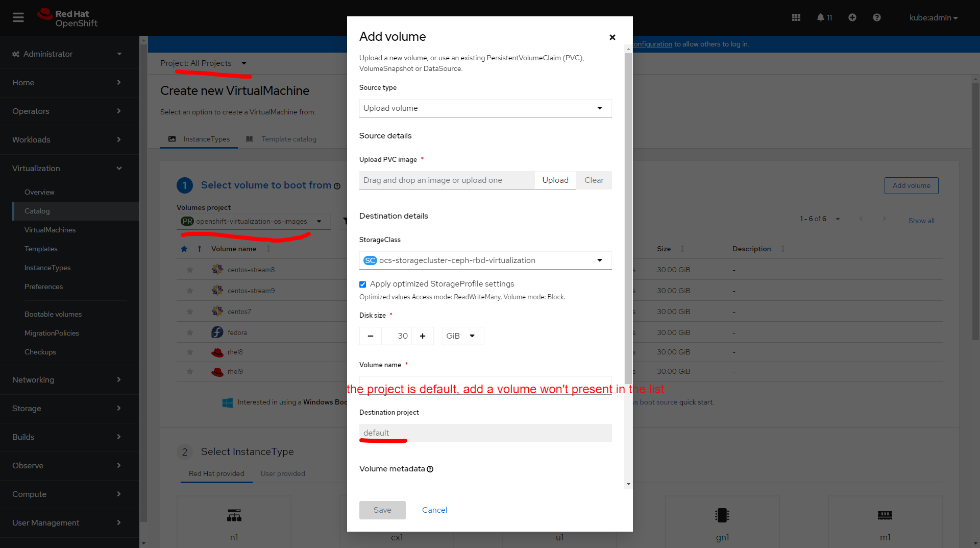
Task: Switch the Administrator perspective dropdown
Action: pyautogui.click(x=67, y=54)
